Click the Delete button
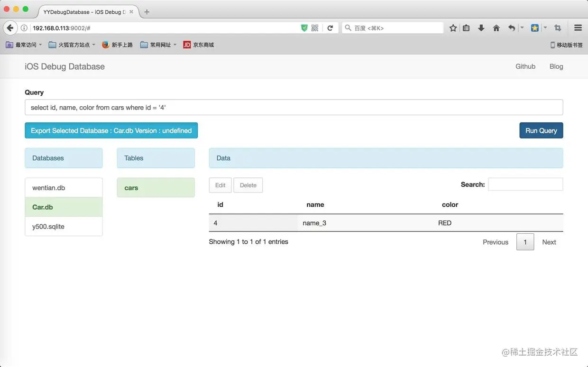The width and height of the screenshot is (588, 367). (x=248, y=185)
